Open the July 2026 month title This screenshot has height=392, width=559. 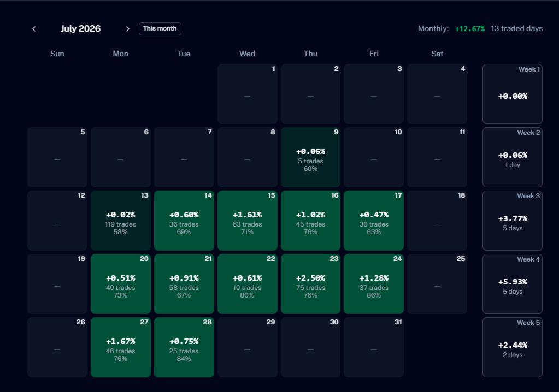coord(80,29)
